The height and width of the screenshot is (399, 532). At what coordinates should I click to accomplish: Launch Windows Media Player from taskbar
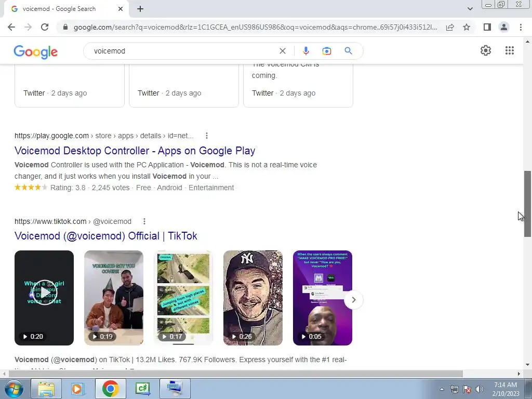click(x=77, y=389)
